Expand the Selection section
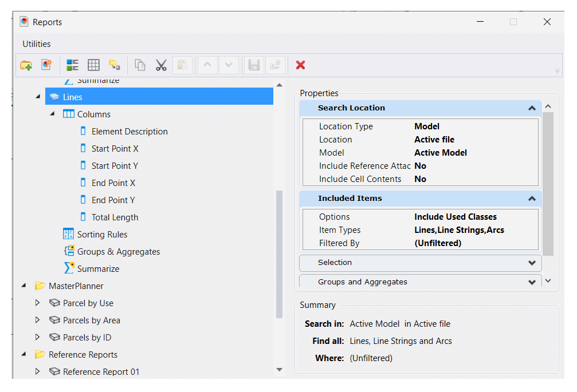Viewport: 577px width, 392px height. (x=532, y=263)
